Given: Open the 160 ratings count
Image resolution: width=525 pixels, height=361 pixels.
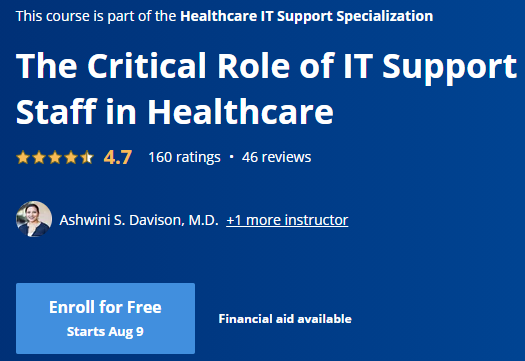Looking at the screenshot, I should click(x=184, y=157).
